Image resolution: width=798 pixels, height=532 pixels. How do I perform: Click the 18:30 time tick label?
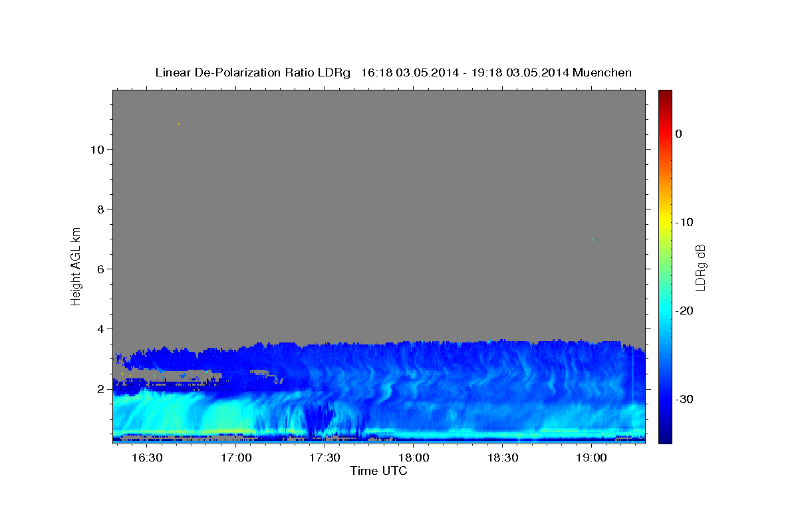point(502,458)
